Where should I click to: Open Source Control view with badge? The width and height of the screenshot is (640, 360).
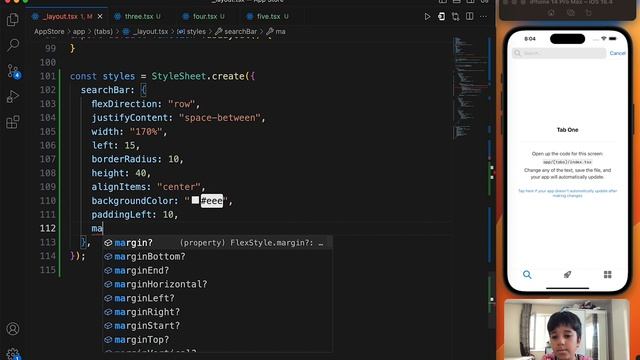[x=13, y=71]
